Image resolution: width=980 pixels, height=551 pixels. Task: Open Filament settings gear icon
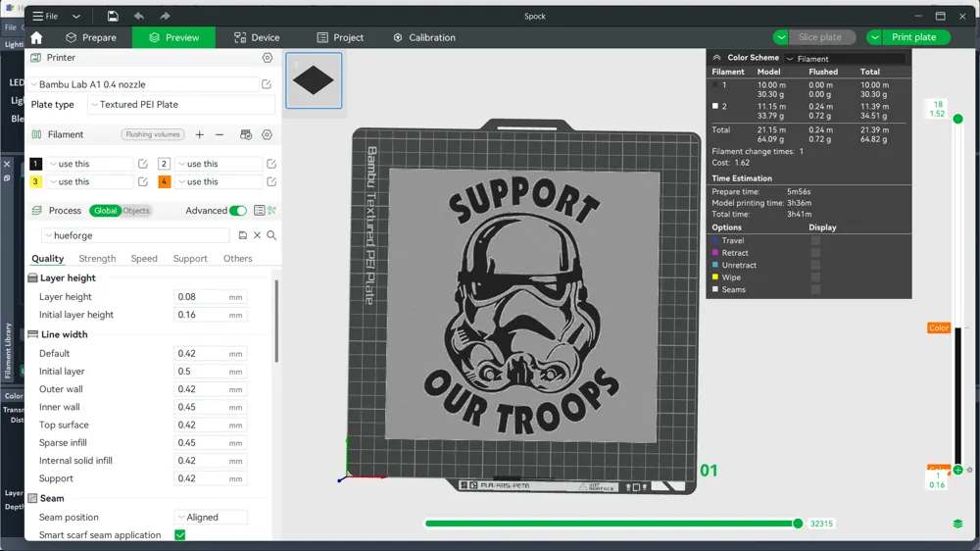point(267,134)
